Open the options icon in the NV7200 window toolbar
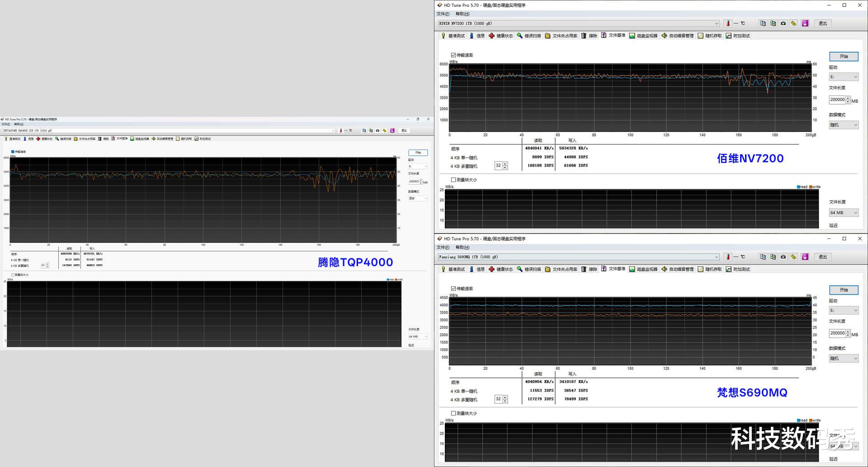Image resolution: width=868 pixels, height=467 pixels. point(793,24)
